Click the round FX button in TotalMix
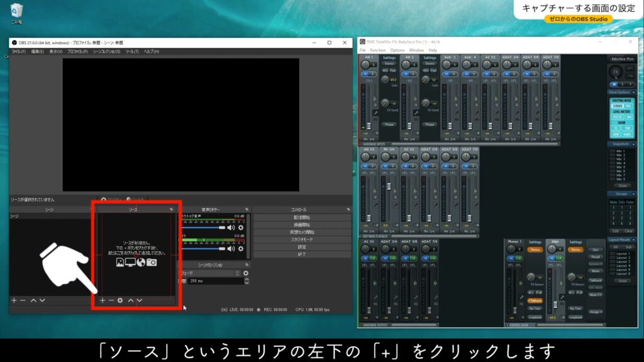Image resolution: width=644 pixels, height=362 pixels. [616, 72]
